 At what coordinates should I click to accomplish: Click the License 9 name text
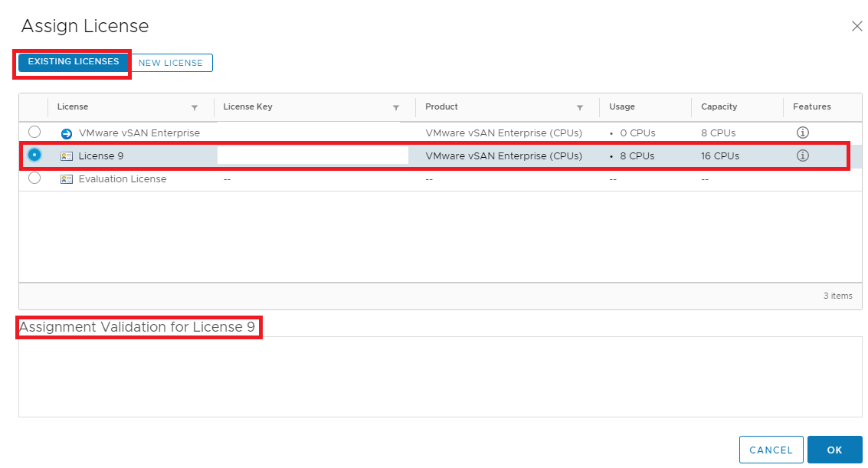tap(101, 156)
